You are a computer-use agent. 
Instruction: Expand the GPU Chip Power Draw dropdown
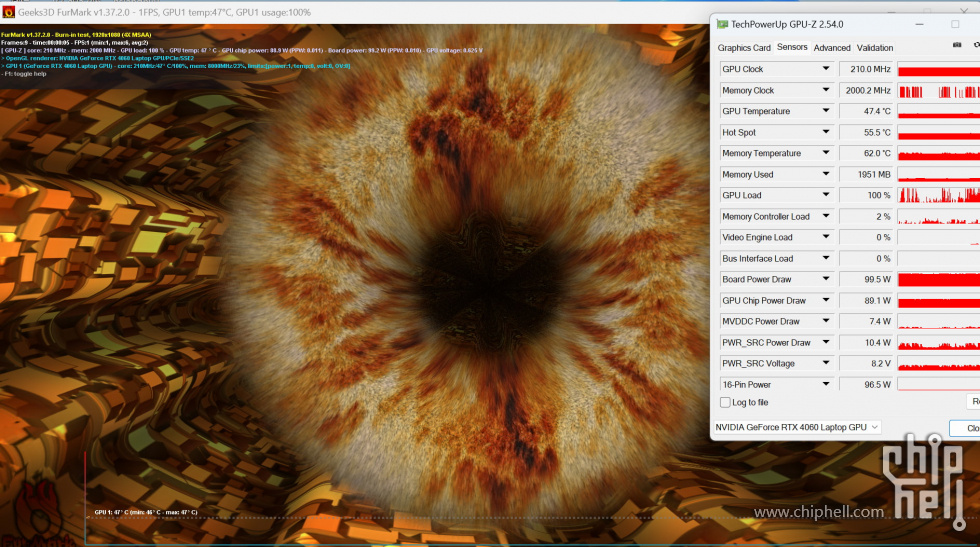click(x=826, y=300)
